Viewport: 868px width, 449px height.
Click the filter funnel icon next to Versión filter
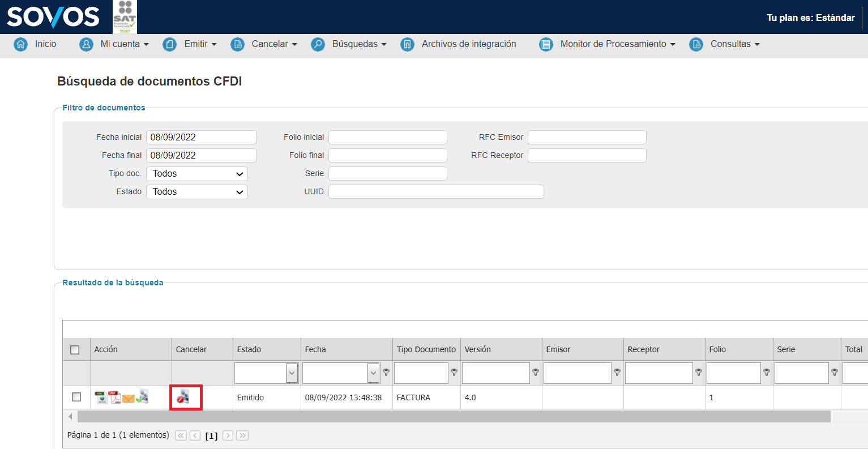pyautogui.click(x=536, y=372)
